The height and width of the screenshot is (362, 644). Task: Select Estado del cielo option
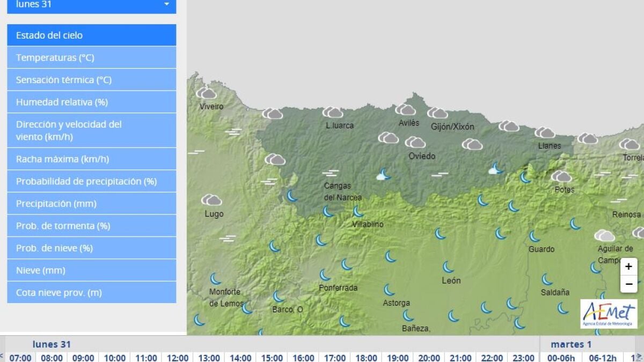pos(92,35)
